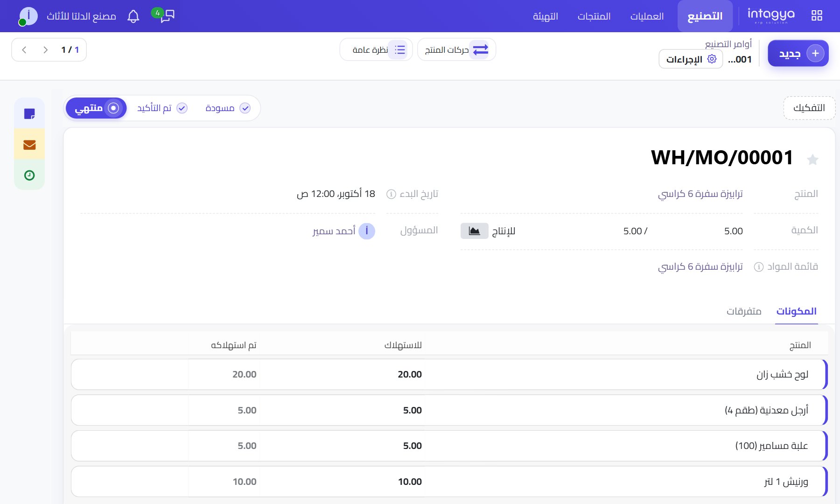840x504 pixels.
Task: Click the أحمد سمير responsible avatar
Action: click(x=367, y=231)
